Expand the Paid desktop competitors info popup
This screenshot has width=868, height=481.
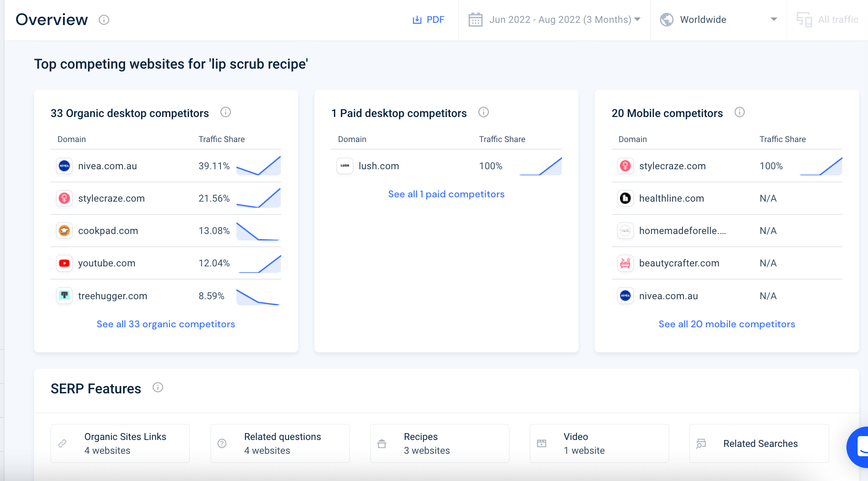484,112
